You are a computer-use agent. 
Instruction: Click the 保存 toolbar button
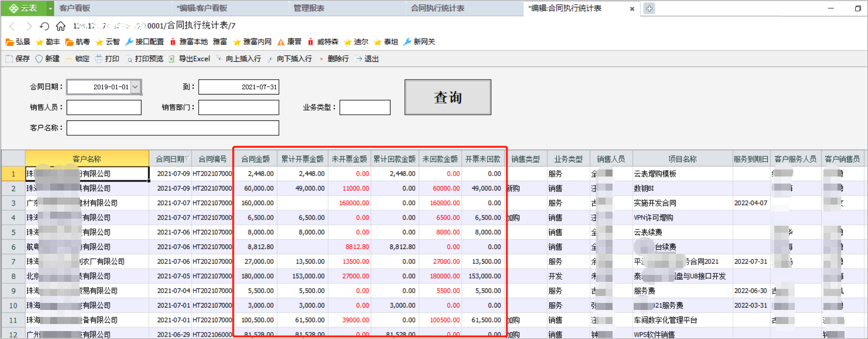17,59
